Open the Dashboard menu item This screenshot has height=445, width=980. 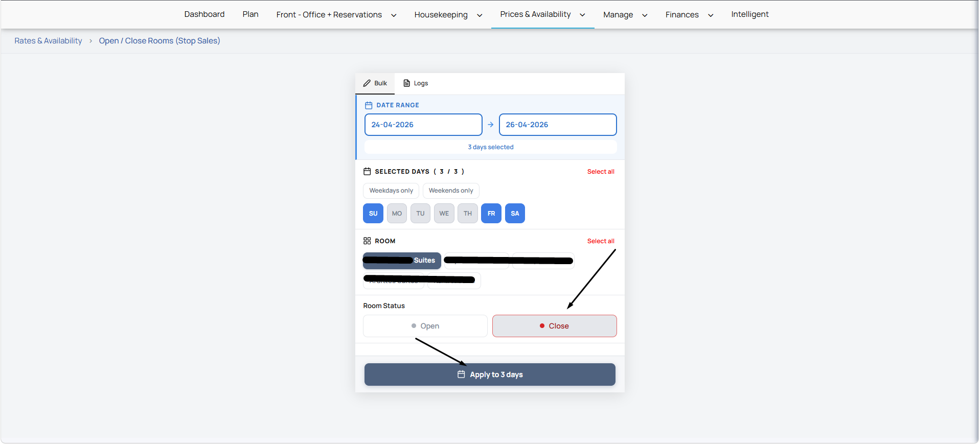pos(204,14)
